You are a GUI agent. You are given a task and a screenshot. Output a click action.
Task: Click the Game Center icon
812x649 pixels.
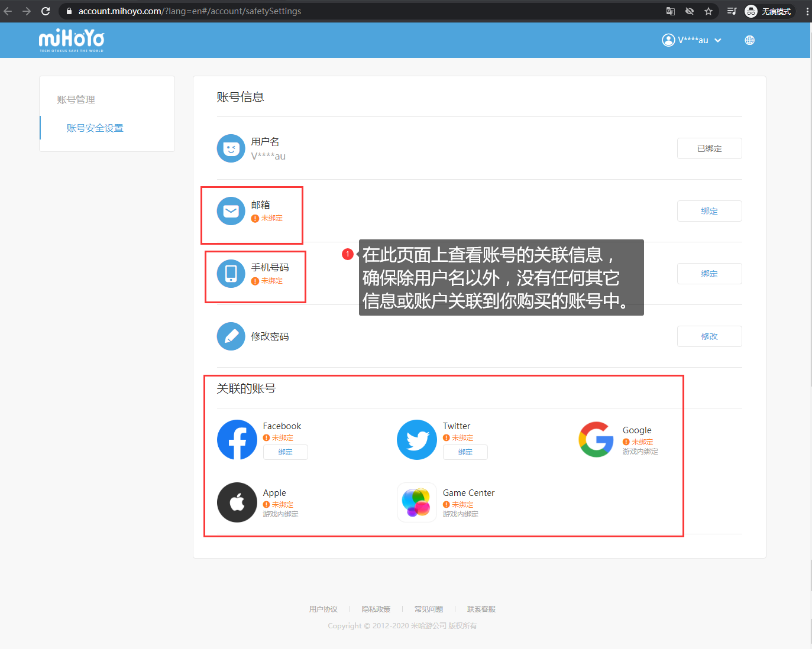point(416,502)
